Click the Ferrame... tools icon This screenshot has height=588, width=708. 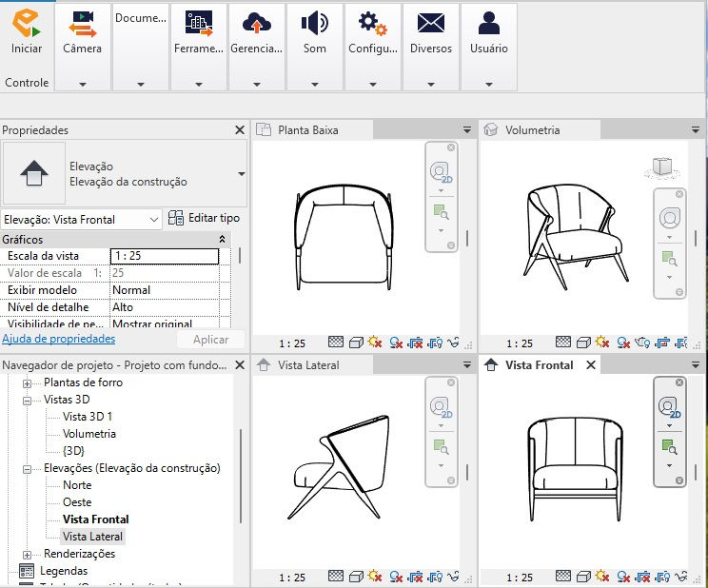(199, 24)
